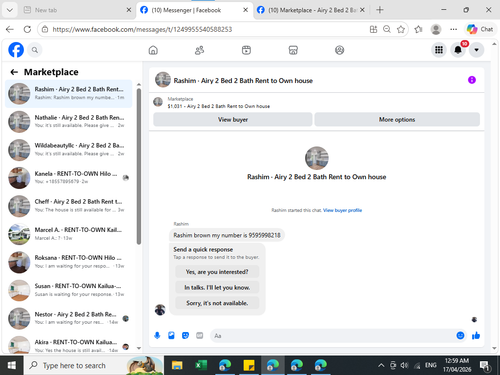Open the Windows Start menu
This screenshot has height=375, width=500.
point(11,365)
